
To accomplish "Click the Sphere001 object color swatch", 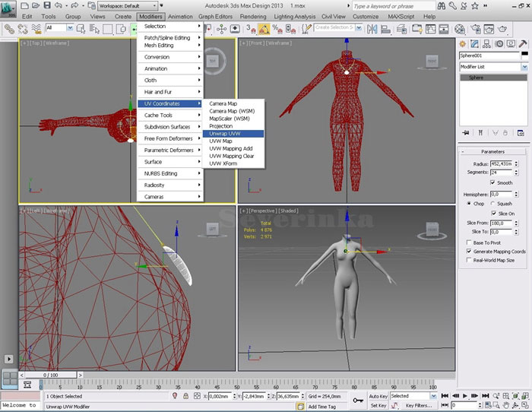I will tap(525, 55).
